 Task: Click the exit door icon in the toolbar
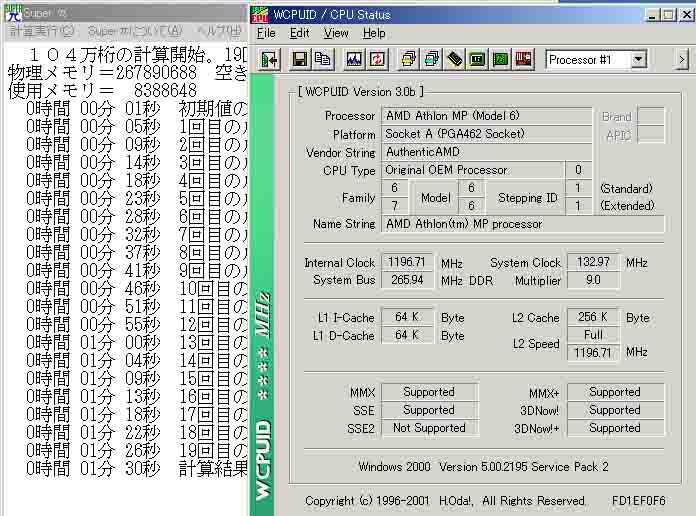click(269, 60)
